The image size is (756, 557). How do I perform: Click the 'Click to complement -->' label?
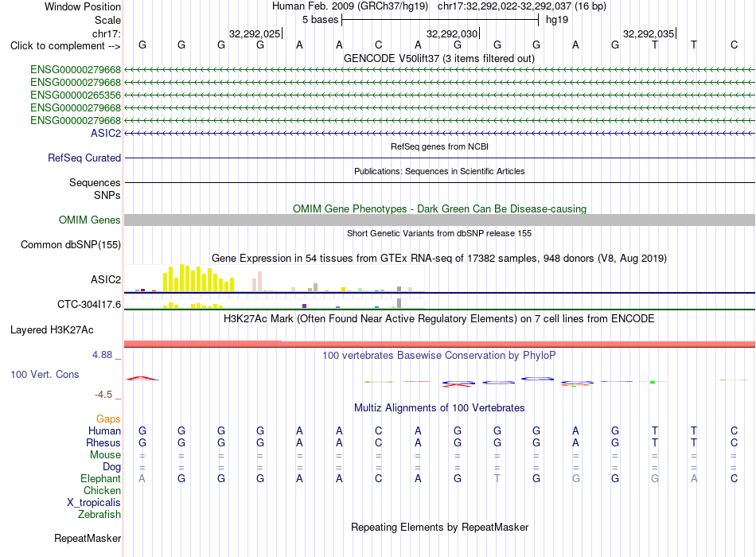(65, 46)
